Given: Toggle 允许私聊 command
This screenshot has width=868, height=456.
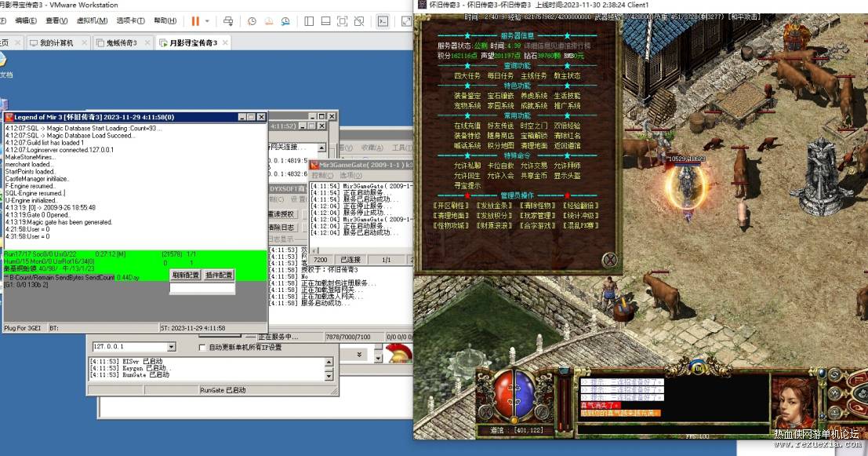Looking at the screenshot, I should click(x=467, y=166).
